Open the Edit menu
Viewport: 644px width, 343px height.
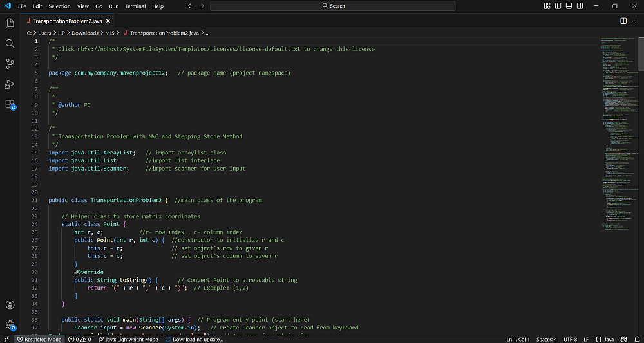[x=37, y=6]
